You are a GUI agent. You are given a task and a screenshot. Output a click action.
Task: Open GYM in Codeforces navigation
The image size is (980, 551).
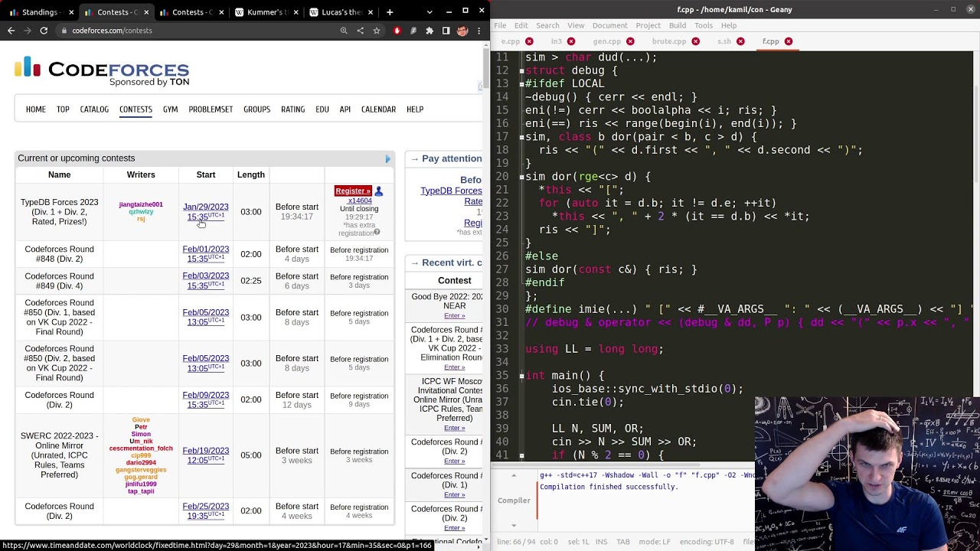[x=170, y=109]
